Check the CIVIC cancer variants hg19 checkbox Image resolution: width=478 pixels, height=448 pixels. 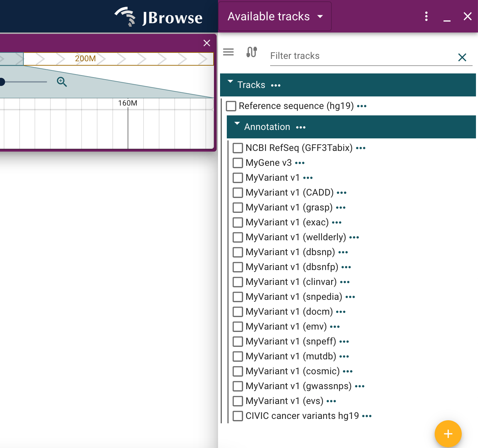[x=238, y=416]
